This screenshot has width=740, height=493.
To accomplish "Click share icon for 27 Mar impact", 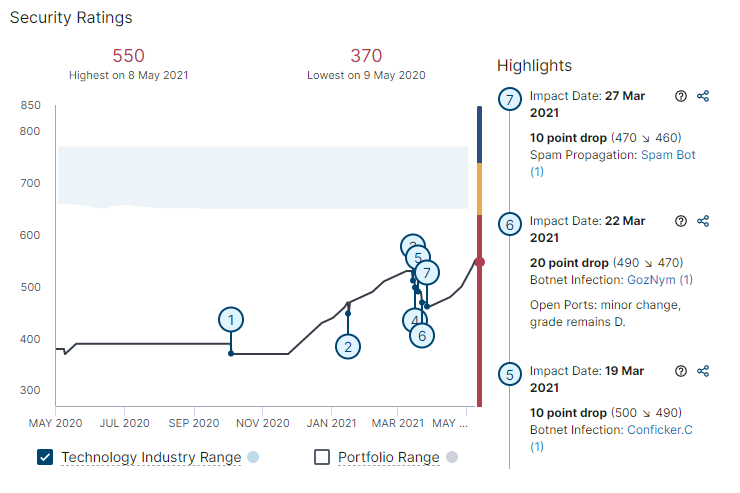I will [x=703, y=96].
